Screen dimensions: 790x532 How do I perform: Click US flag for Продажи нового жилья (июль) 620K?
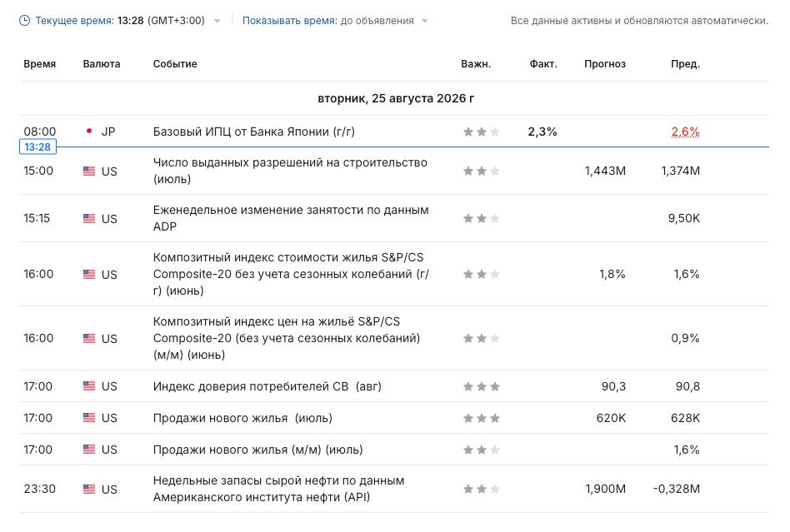coord(89,418)
